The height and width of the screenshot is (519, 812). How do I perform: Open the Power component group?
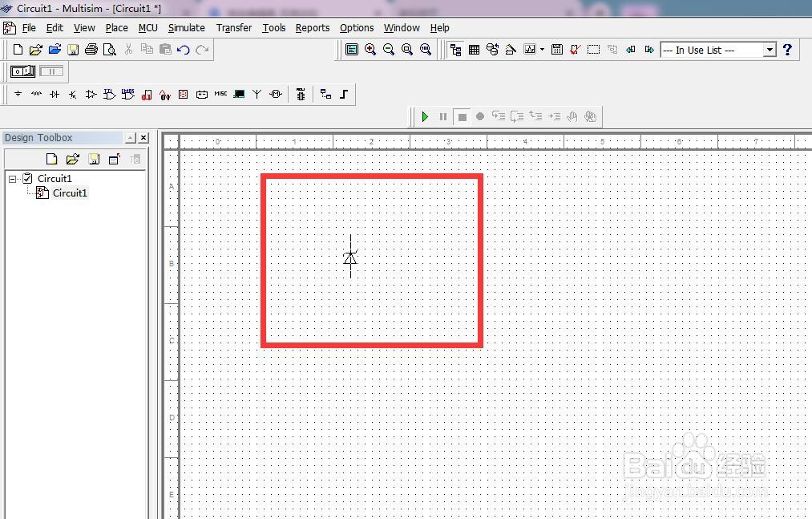click(202, 94)
